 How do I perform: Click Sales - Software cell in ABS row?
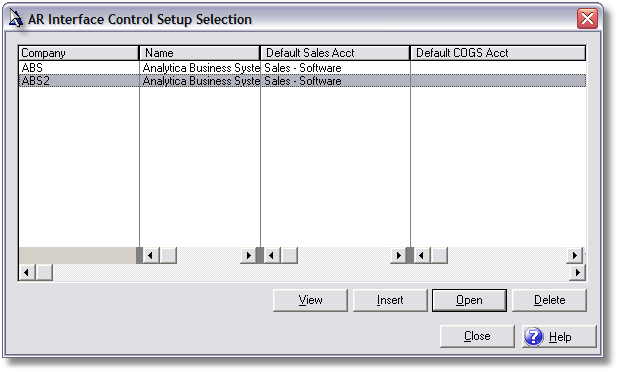click(303, 68)
